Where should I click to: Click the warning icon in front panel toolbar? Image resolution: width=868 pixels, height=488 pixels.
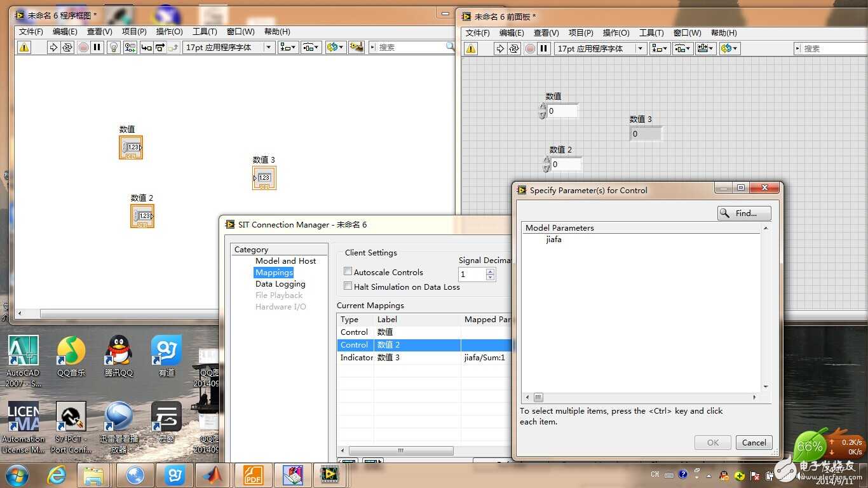[x=471, y=48]
